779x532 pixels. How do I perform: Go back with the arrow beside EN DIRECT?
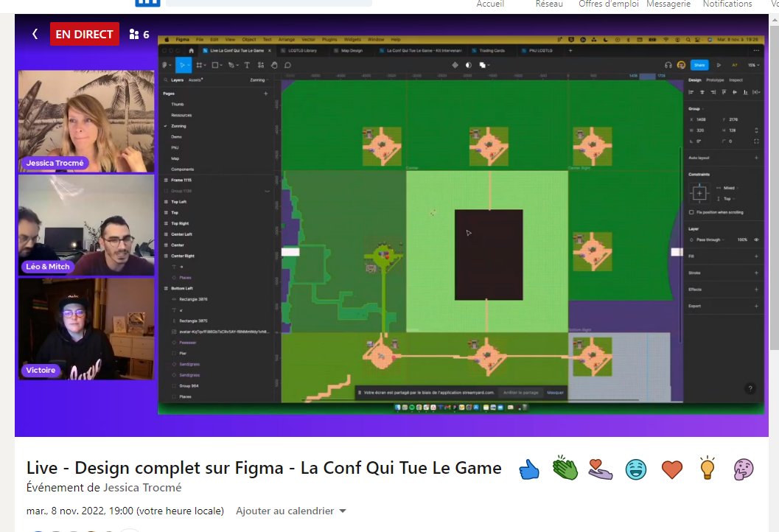click(35, 34)
